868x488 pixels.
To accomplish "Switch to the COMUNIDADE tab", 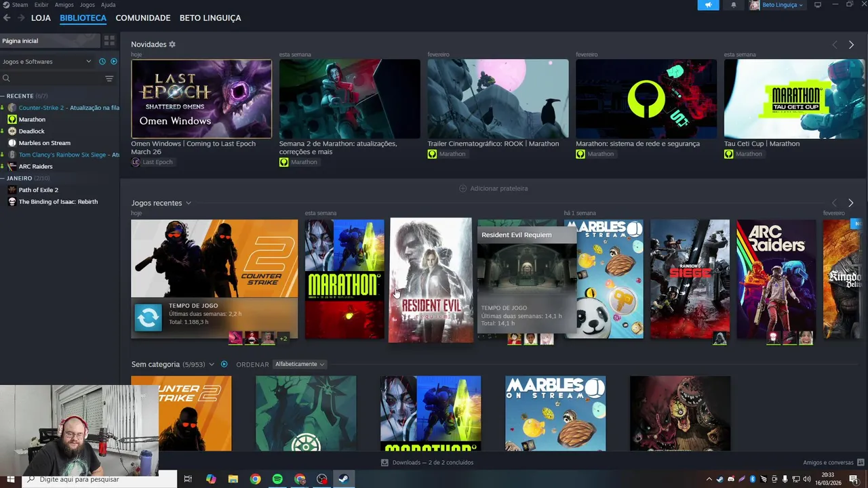I will 142,18.
